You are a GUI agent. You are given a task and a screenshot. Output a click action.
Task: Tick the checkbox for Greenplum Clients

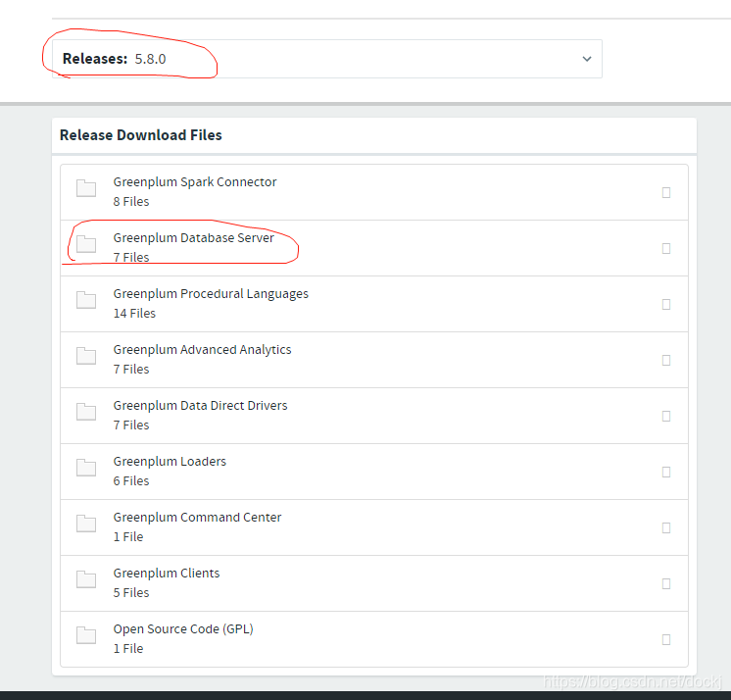666,584
